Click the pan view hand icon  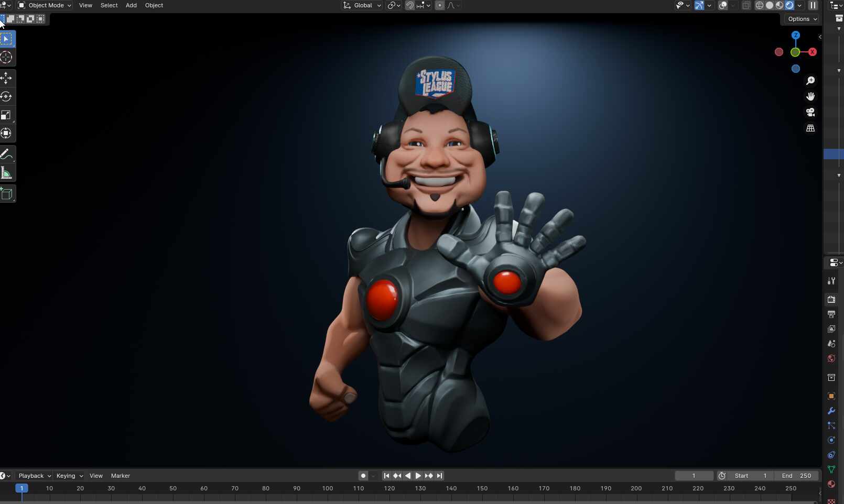tap(810, 96)
